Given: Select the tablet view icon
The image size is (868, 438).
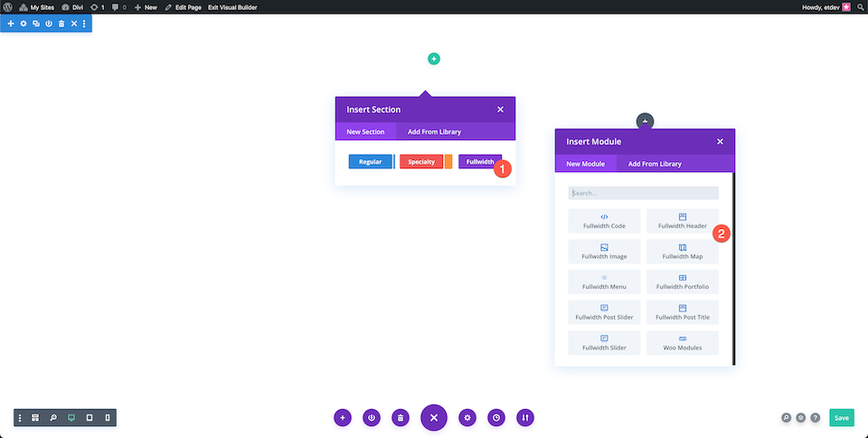Looking at the screenshot, I should (90, 418).
